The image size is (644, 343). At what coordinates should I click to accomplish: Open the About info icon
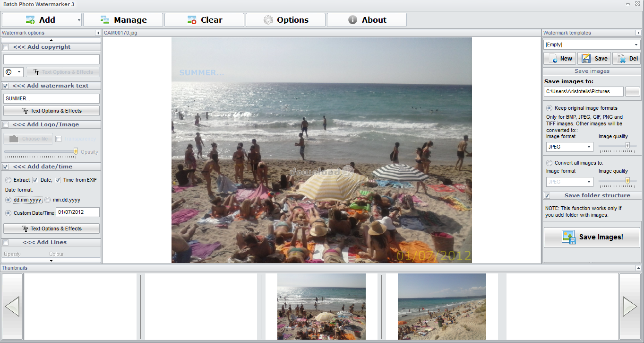pyautogui.click(x=352, y=20)
